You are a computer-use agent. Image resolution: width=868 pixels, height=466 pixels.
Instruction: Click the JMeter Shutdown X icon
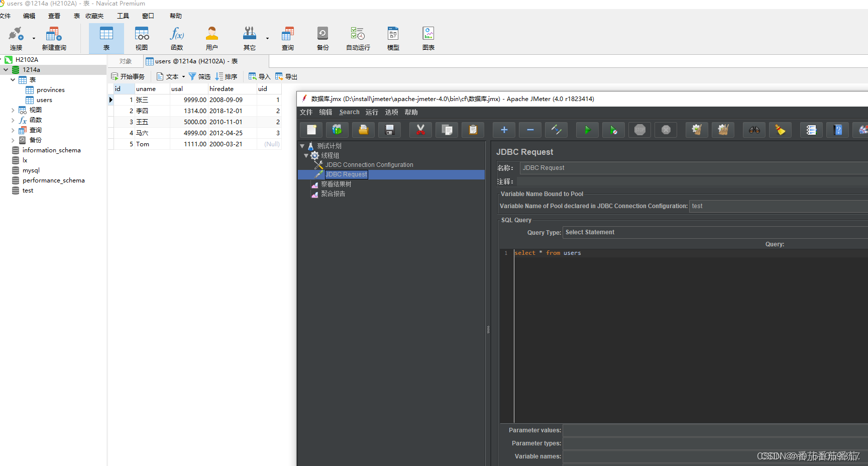[x=666, y=130]
